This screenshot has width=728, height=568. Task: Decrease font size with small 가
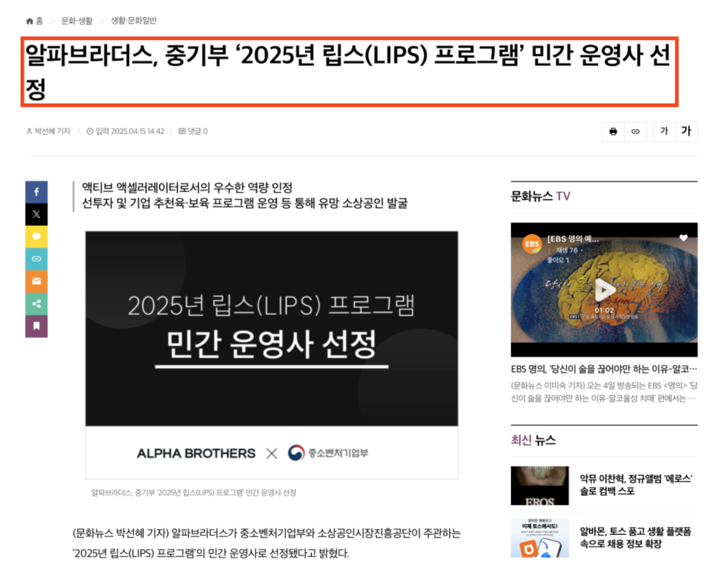point(664,132)
